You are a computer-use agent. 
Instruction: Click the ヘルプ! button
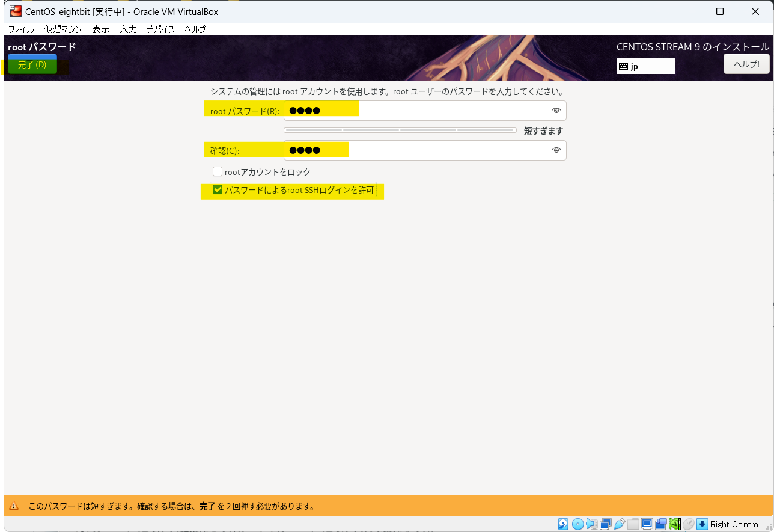746,64
